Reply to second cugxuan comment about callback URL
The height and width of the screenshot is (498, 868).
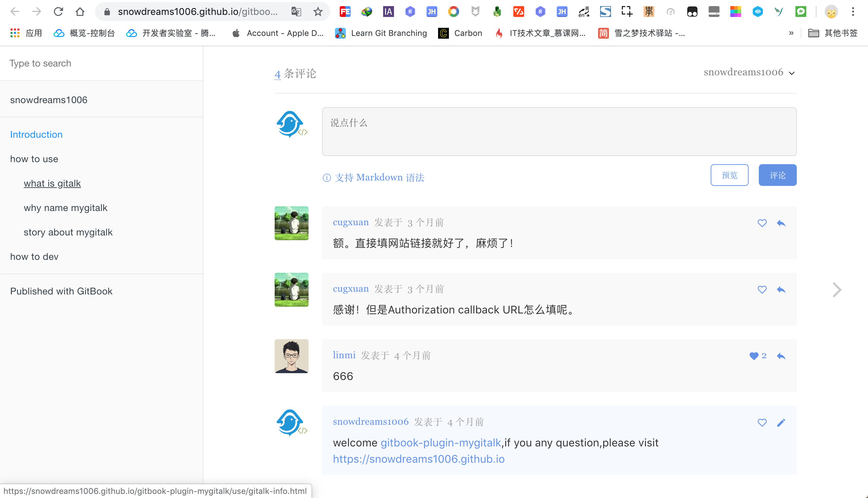tap(781, 290)
